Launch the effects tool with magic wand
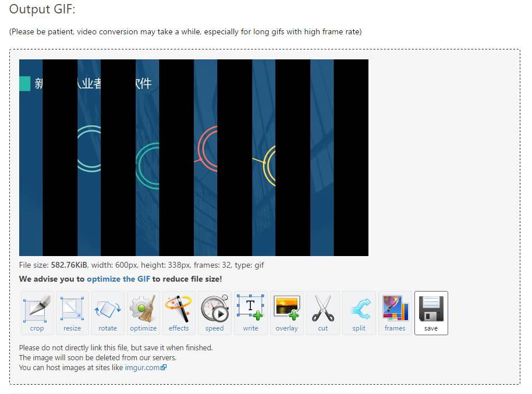The width and height of the screenshot is (532, 394). (x=179, y=313)
